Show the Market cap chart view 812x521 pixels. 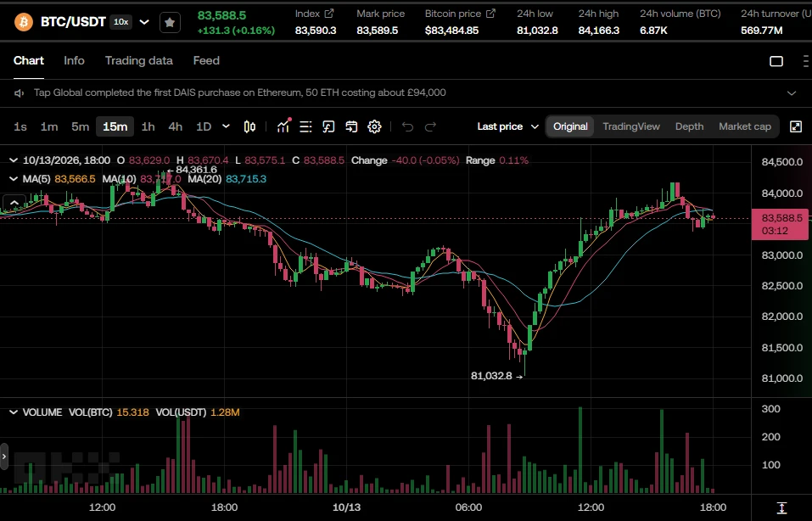pyautogui.click(x=745, y=126)
